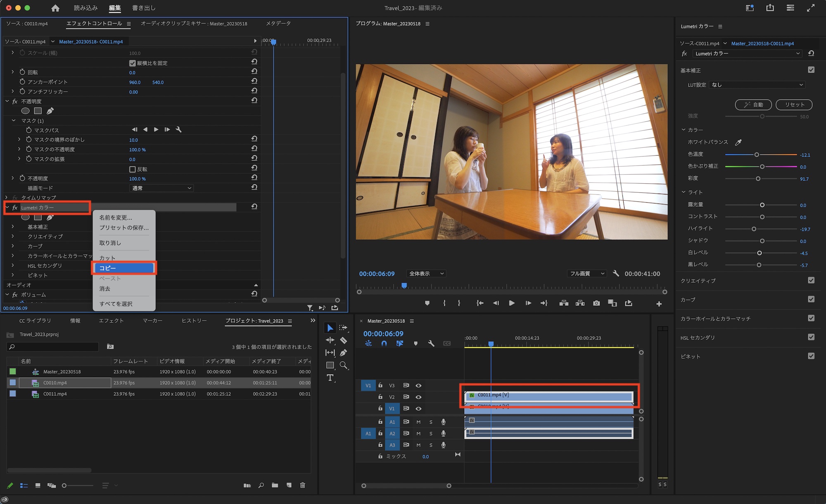Choose コピー from the context menu

coord(124,268)
